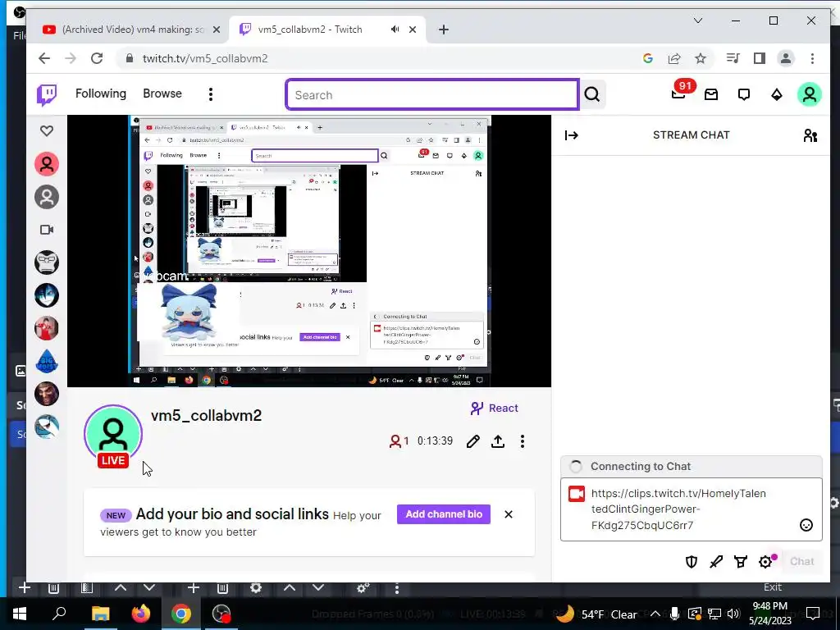Open the Browse page

point(162,94)
